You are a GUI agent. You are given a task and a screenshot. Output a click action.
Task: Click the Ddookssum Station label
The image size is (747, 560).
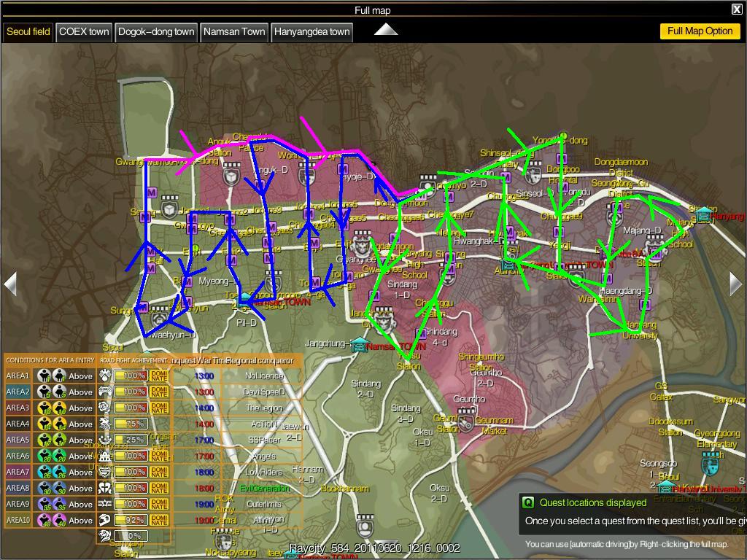[x=670, y=427]
